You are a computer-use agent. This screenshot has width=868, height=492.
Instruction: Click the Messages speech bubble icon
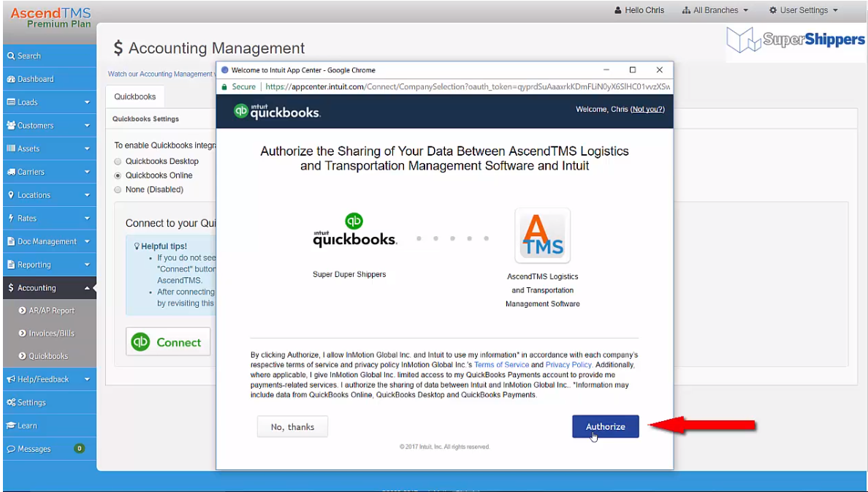coord(11,449)
